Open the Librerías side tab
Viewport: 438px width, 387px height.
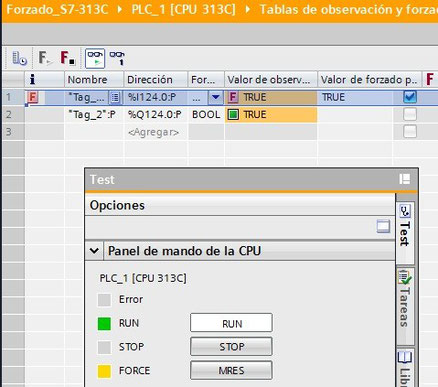point(405,369)
